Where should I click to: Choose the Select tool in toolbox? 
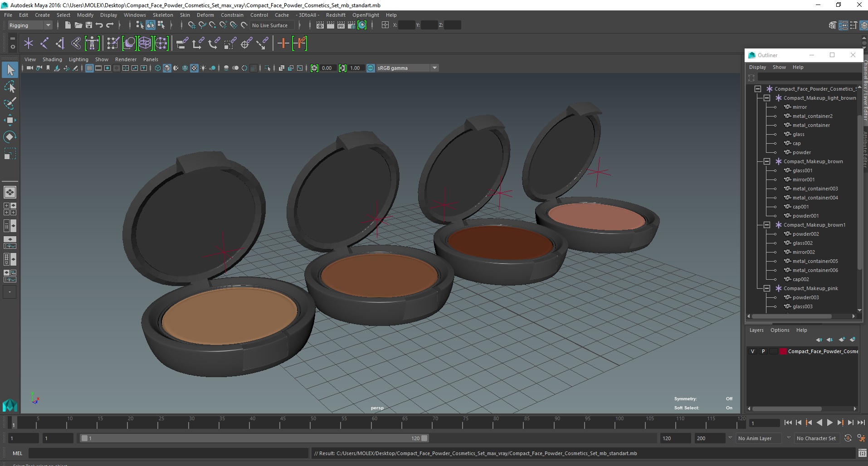10,70
